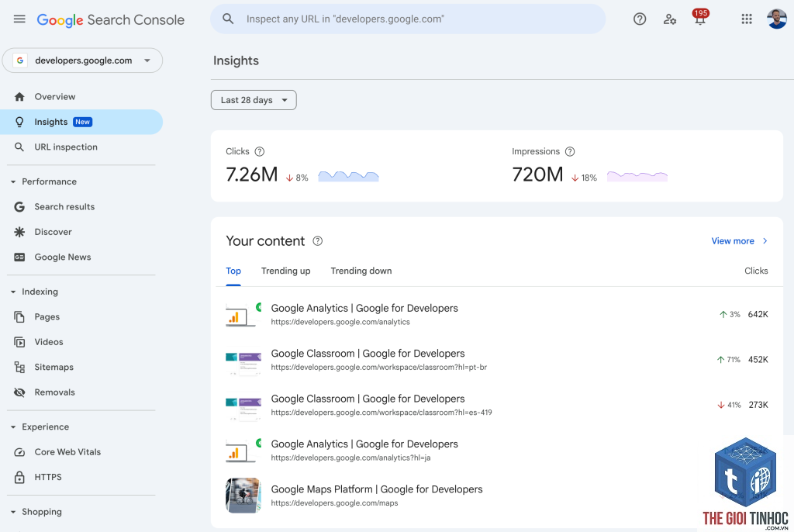Open the developers.google.com/analytics result title

tap(364, 308)
